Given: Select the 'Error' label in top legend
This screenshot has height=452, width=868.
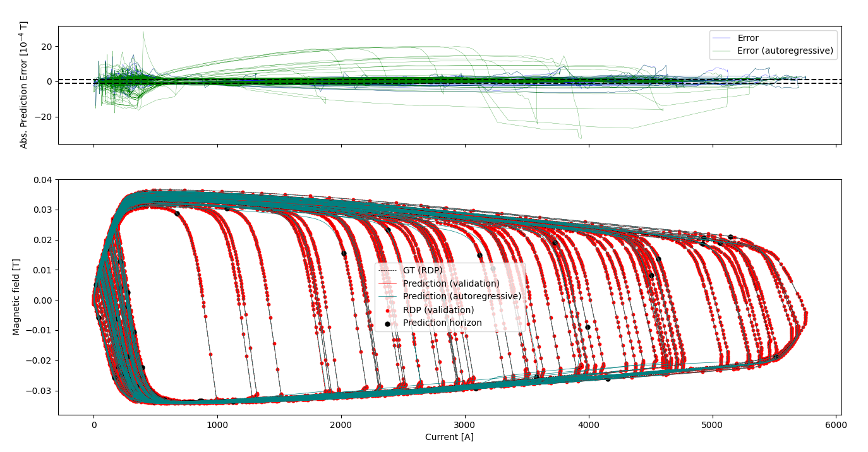Looking at the screenshot, I should pos(748,39).
